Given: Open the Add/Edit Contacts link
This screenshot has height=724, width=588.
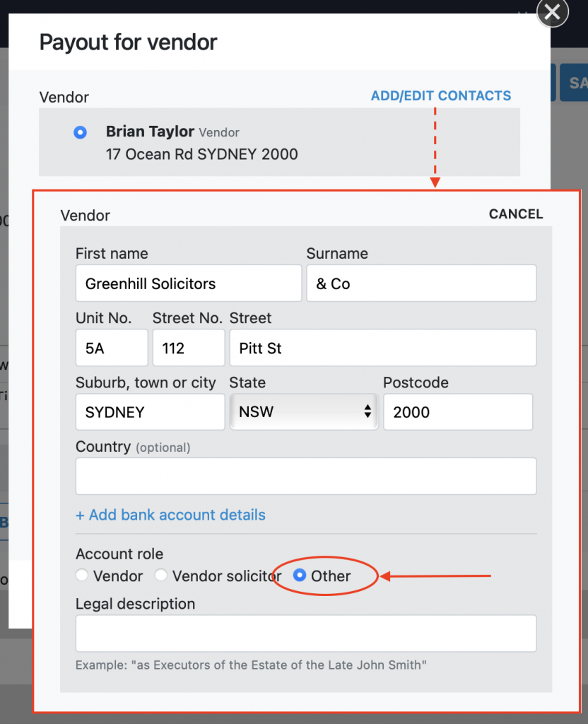Looking at the screenshot, I should tap(440, 96).
